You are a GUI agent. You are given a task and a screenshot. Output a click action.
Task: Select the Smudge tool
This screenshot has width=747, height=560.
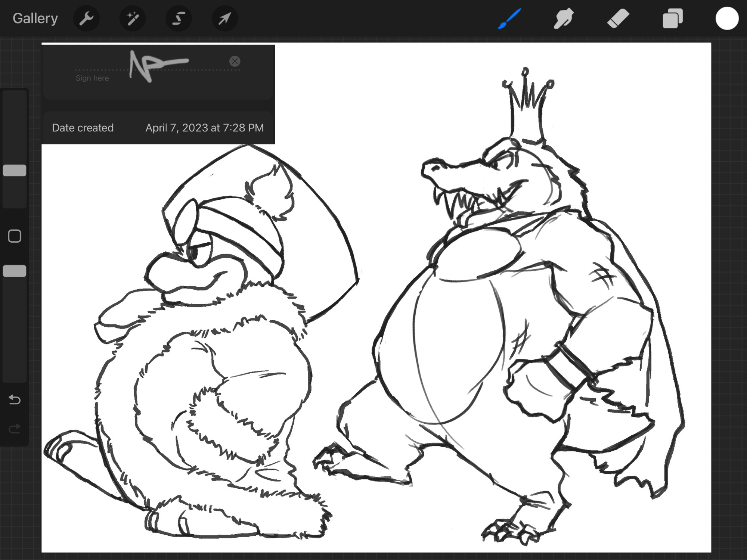564,18
